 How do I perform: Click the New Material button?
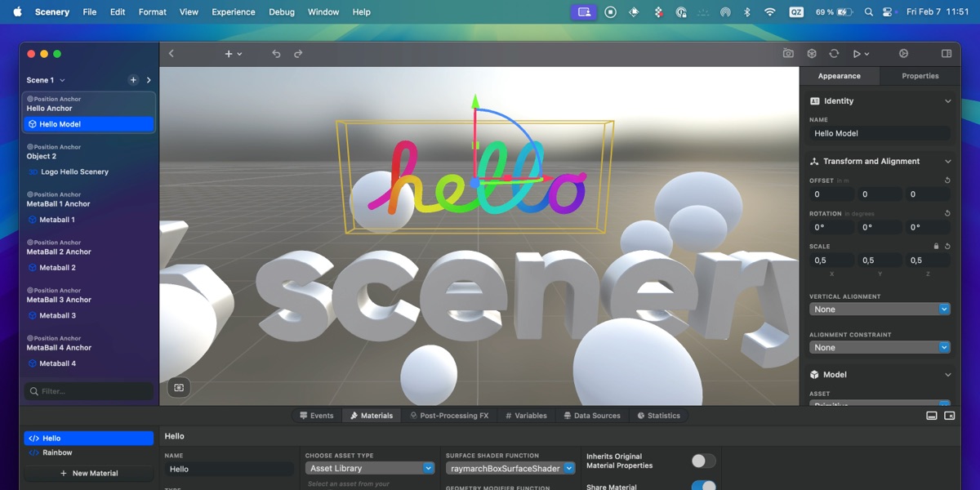[x=89, y=474]
